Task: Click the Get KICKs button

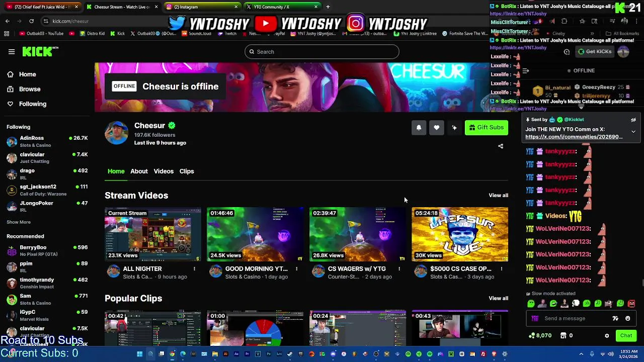Action: (595, 52)
